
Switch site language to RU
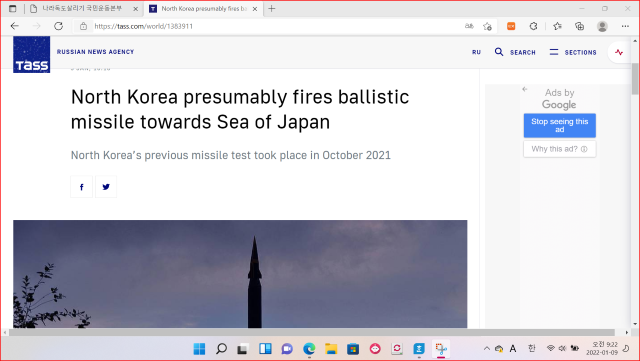coord(476,52)
